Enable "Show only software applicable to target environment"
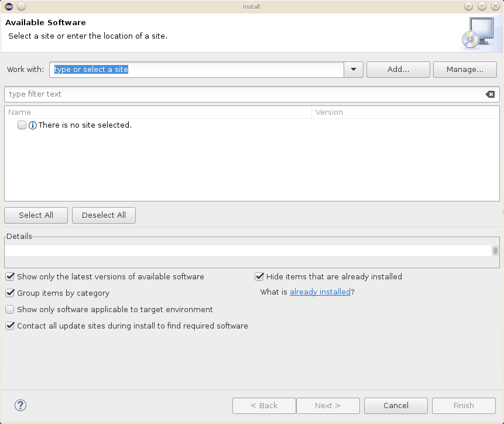 click(9, 309)
